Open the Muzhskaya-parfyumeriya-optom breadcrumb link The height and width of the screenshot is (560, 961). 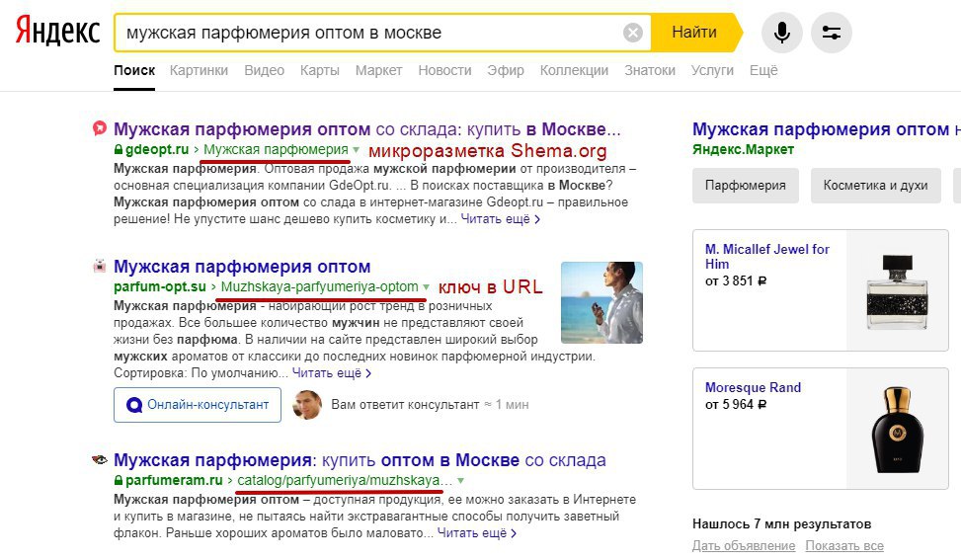[x=319, y=286]
